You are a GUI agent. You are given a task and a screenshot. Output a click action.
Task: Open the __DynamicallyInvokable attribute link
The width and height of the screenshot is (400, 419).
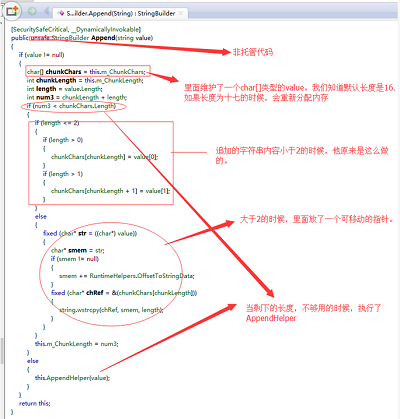(105, 29)
